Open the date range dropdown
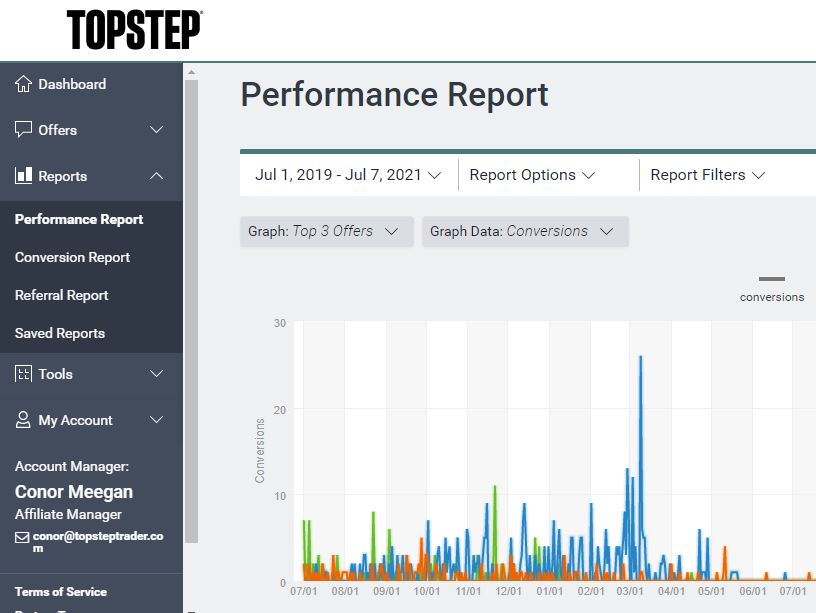Screen dimensions: 816x613 [347, 175]
